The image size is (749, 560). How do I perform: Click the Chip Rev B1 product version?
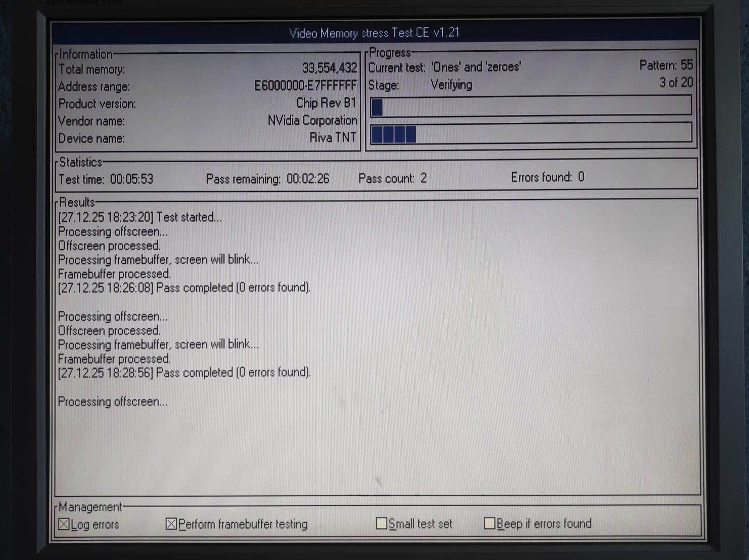pos(326,103)
